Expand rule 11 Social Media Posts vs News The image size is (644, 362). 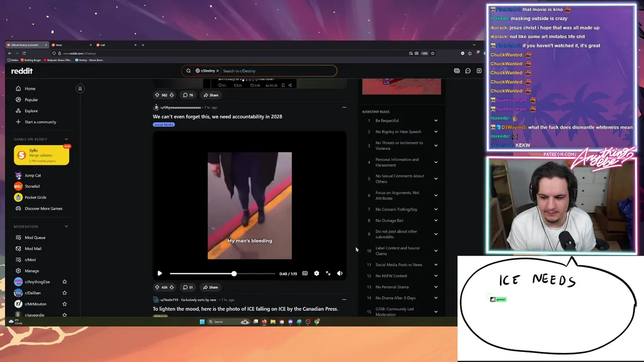point(436,264)
